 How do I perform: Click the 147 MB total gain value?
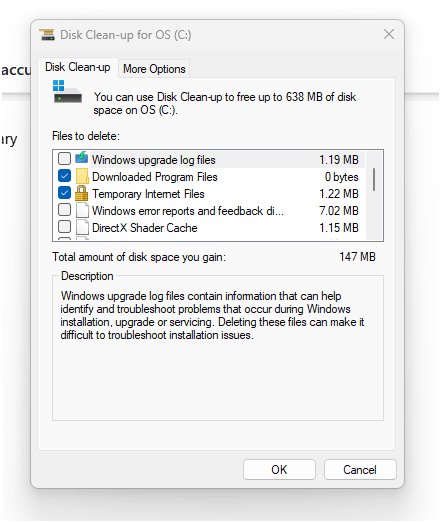tap(357, 256)
